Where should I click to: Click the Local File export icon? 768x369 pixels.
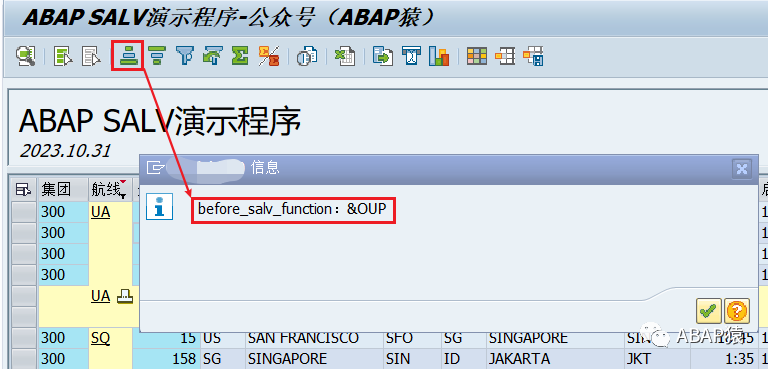(383, 56)
